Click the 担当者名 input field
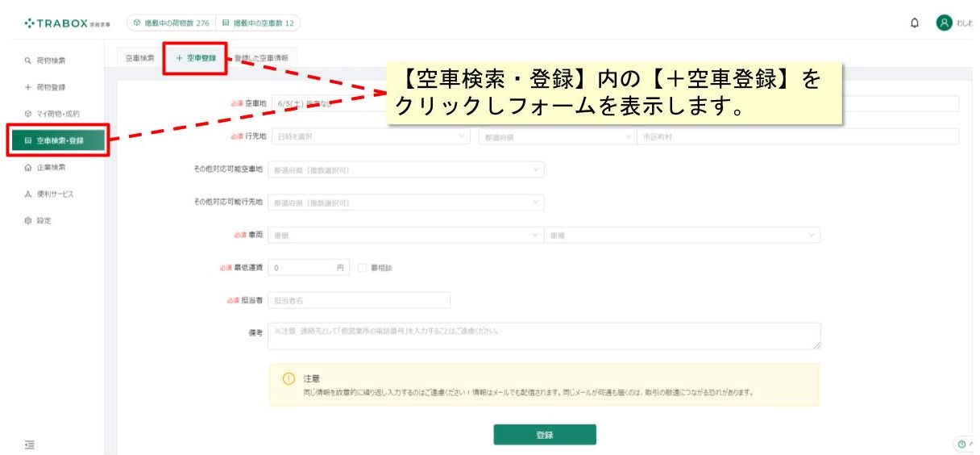 click(359, 300)
